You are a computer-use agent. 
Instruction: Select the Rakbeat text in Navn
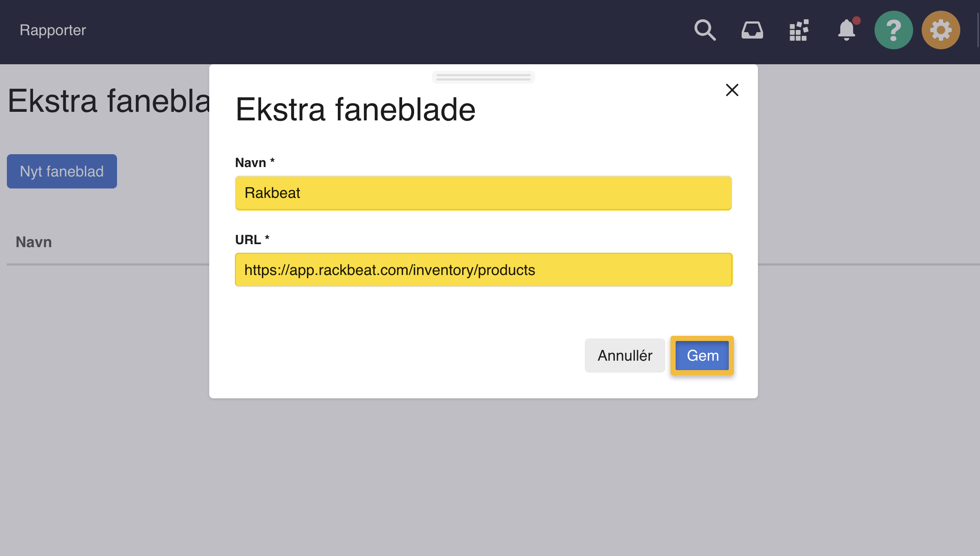coord(272,193)
